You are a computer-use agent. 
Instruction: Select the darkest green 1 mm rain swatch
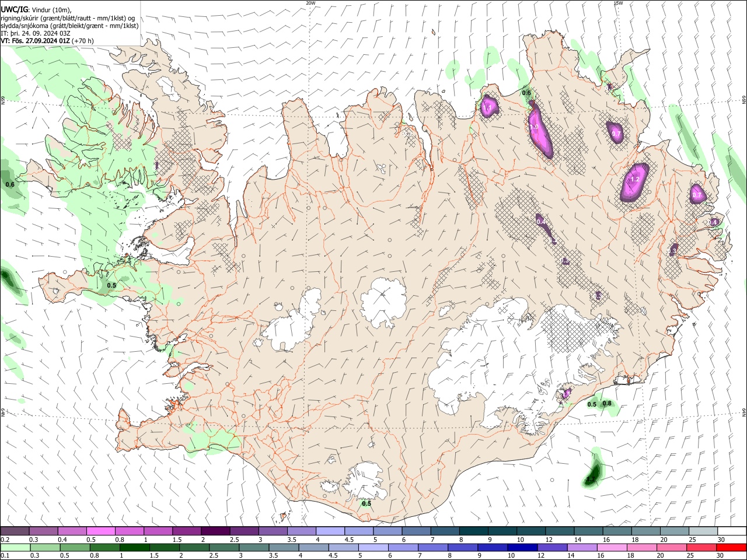pos(135,547)
